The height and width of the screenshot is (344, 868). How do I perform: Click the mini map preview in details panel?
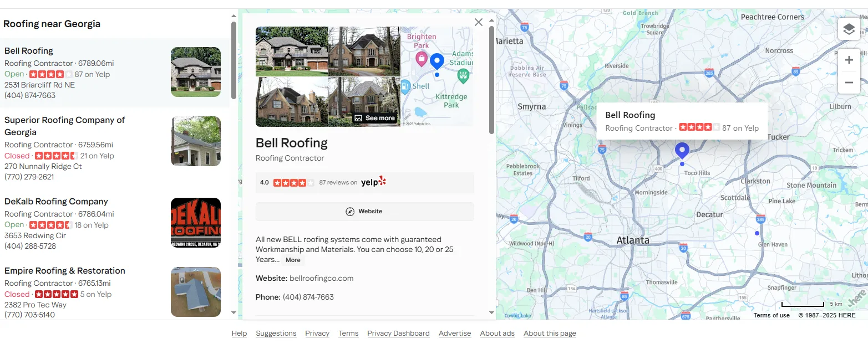coord(437,76)
